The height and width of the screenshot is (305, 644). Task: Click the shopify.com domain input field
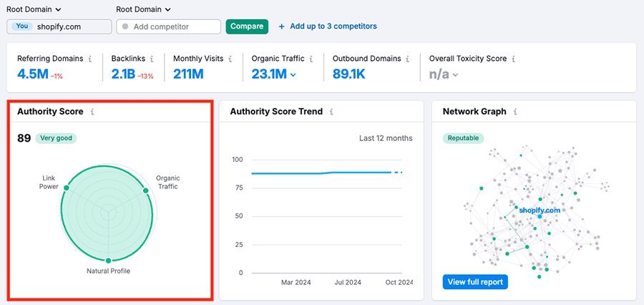pyautogui.click(x=59, y=26)
